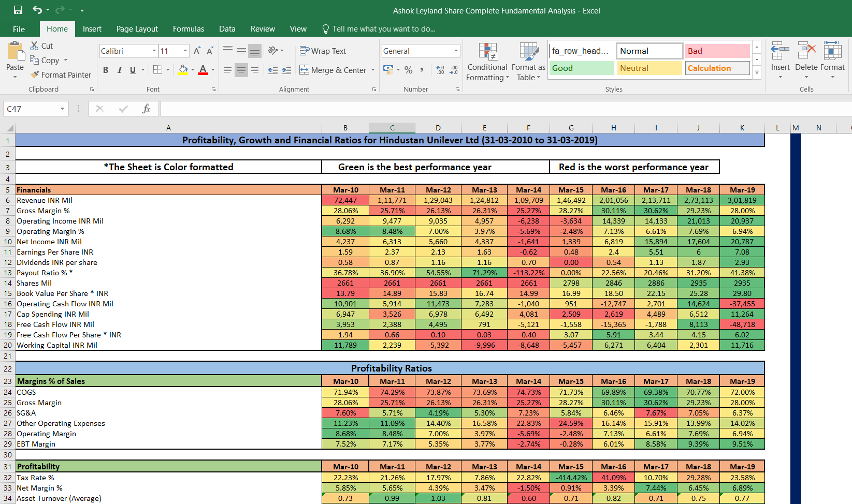Click the Cut scissors icon

(x=34, y=46)
